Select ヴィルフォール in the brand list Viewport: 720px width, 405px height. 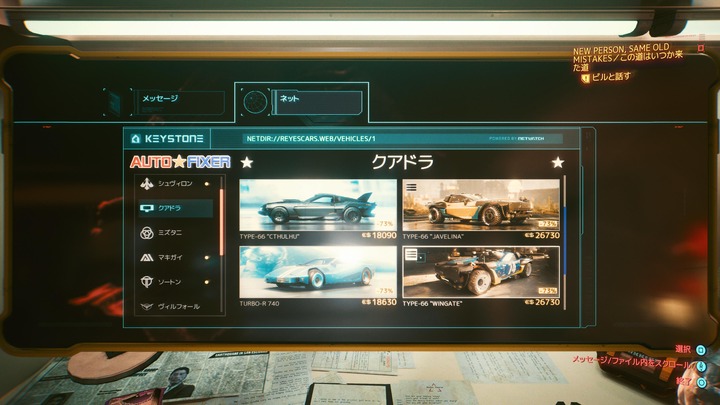coord(176,306)
